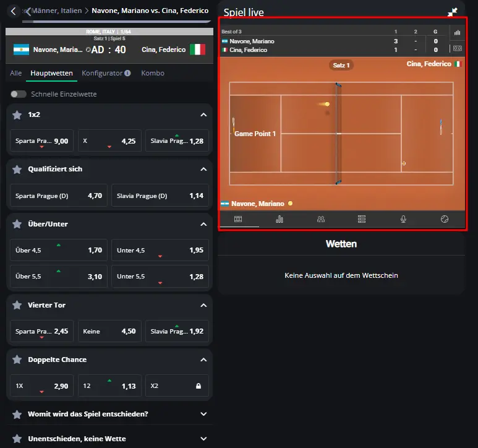The height and width of the screenshot is (448, 478).
Task: Select X draw odds 4,25
Action: [109, 141]
